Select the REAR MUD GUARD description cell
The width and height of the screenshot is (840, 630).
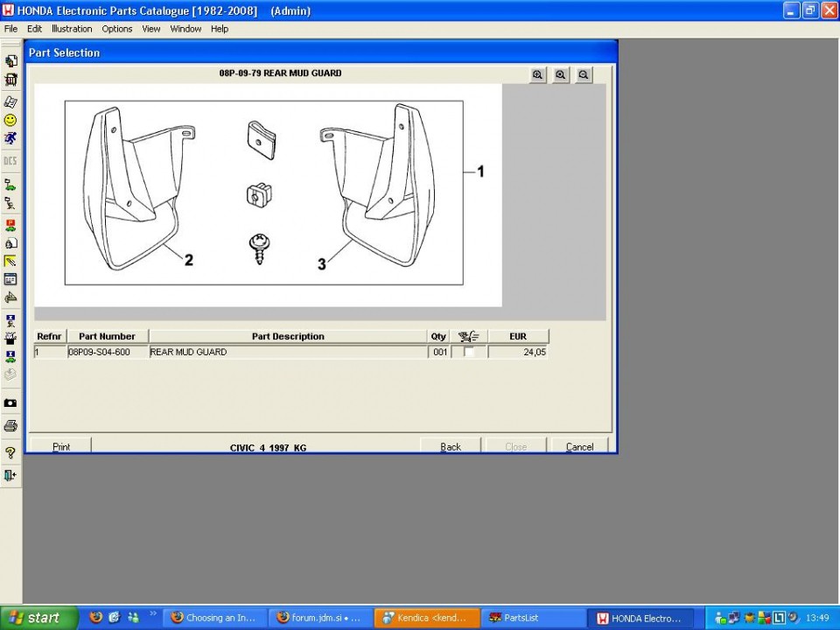tap(288, 352)
